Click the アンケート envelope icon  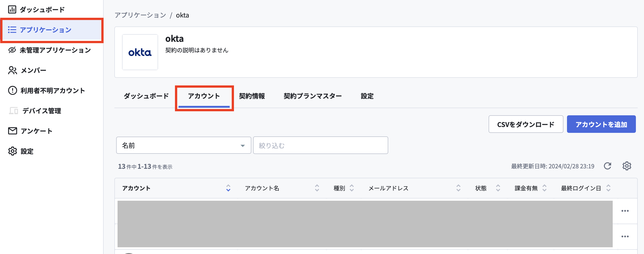click(x=13, y=131)
